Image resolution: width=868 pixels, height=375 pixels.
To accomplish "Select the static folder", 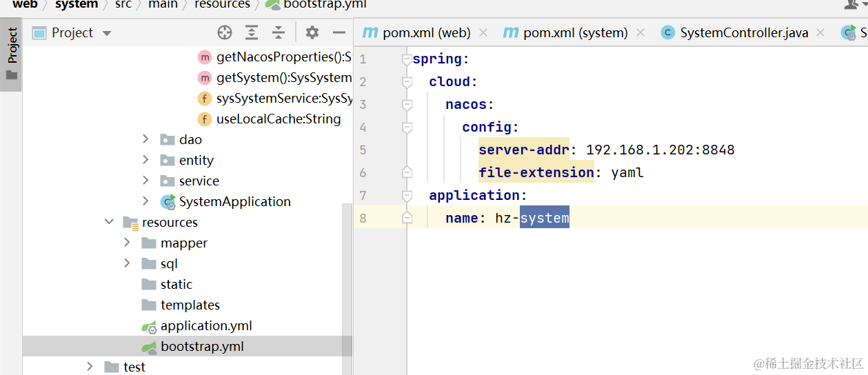I will [x=167, y=284].
